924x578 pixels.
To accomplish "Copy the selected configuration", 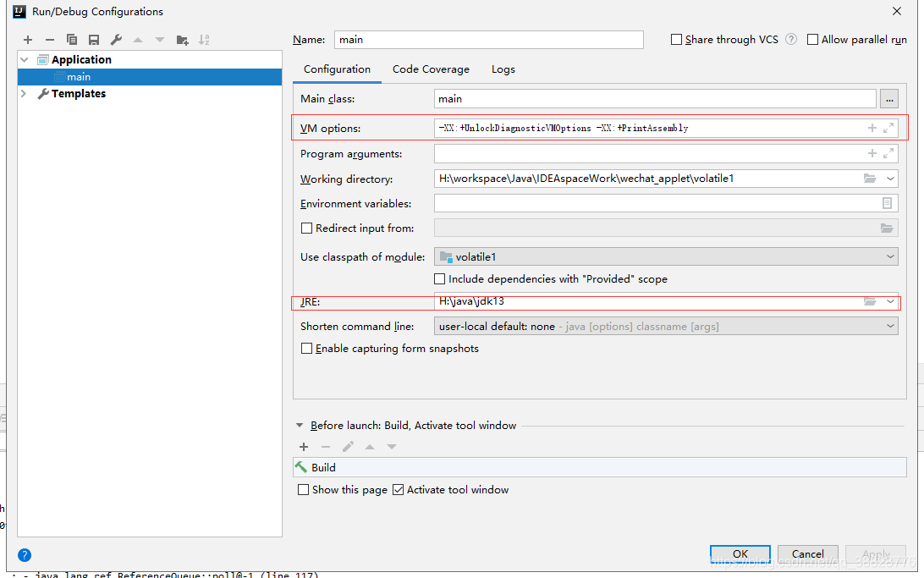I will click(72, 40).
